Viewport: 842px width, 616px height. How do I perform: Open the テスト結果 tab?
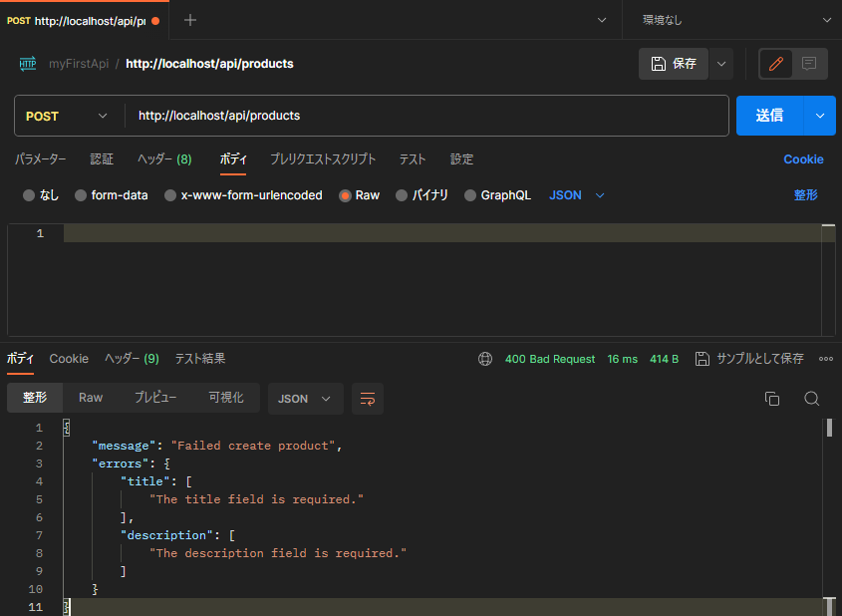point(200,359)
